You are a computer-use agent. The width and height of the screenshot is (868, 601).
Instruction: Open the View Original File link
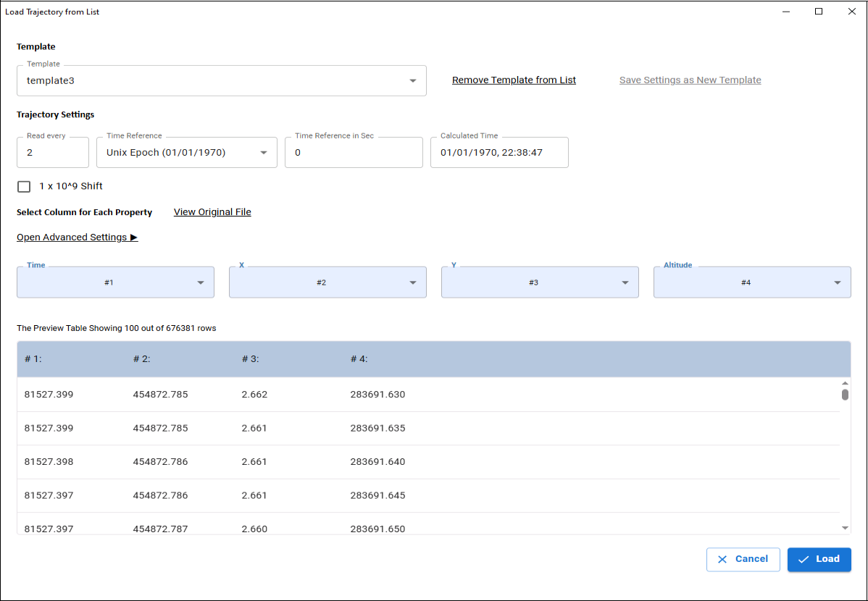(x=212, y=212)
